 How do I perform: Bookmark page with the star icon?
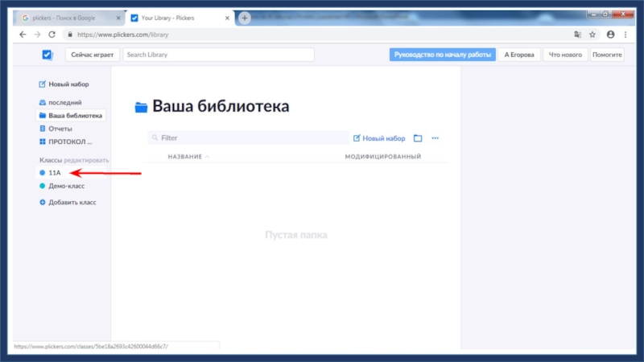coord(592,35)
